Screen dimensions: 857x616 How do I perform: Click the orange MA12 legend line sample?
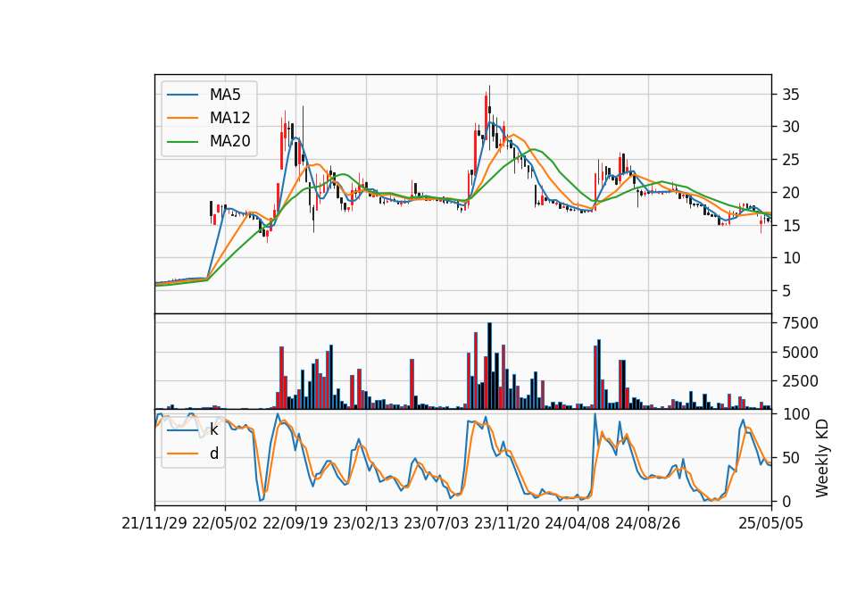182,118
